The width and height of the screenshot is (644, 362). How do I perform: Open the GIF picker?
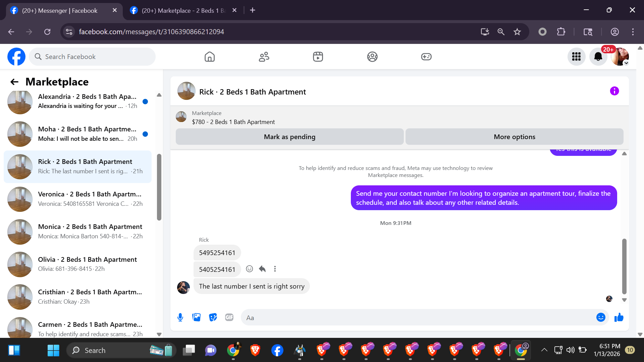[x=229, y=317]
